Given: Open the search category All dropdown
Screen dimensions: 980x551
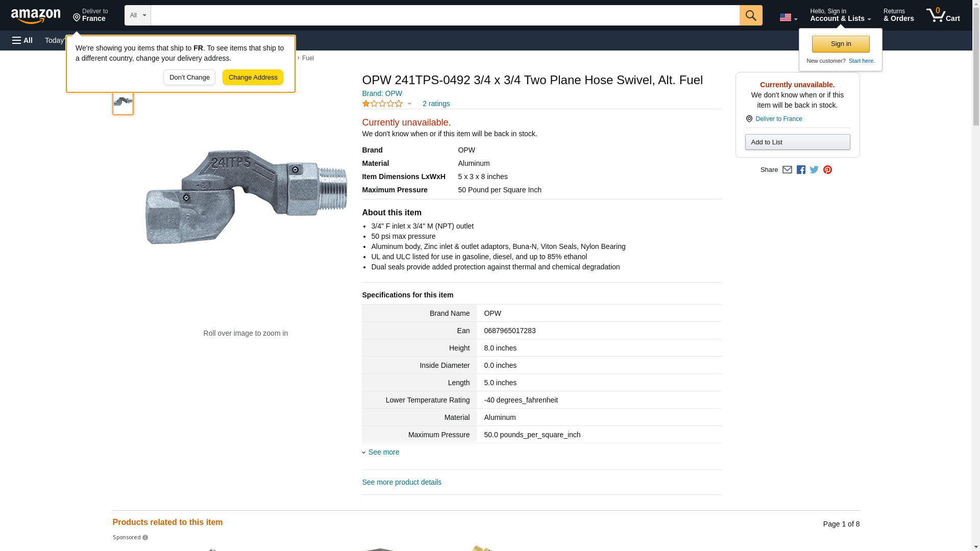Looking at the screenshot, I should [x=137, y=15].
